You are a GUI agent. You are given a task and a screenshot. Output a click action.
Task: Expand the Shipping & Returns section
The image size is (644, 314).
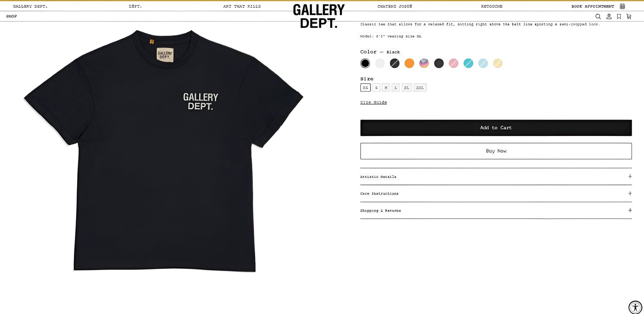496,210
